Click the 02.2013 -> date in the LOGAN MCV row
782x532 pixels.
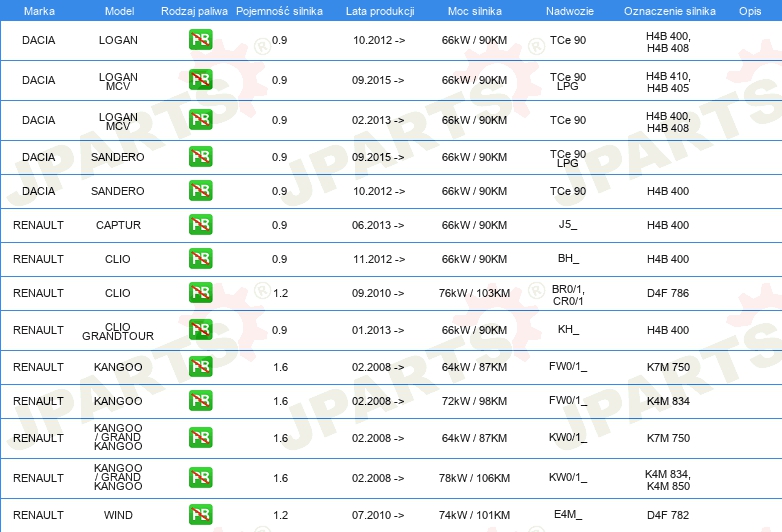[x=378, y=120]
